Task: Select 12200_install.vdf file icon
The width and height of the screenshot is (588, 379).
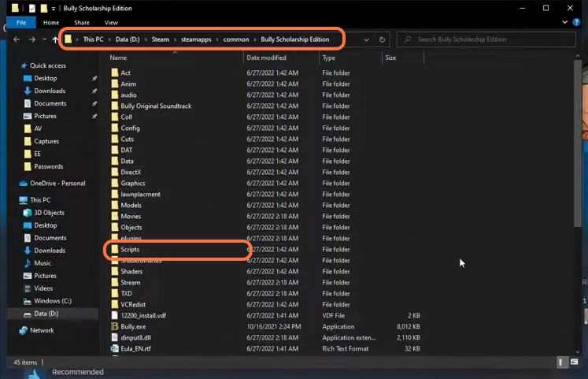Action: (x=115, y=316)
